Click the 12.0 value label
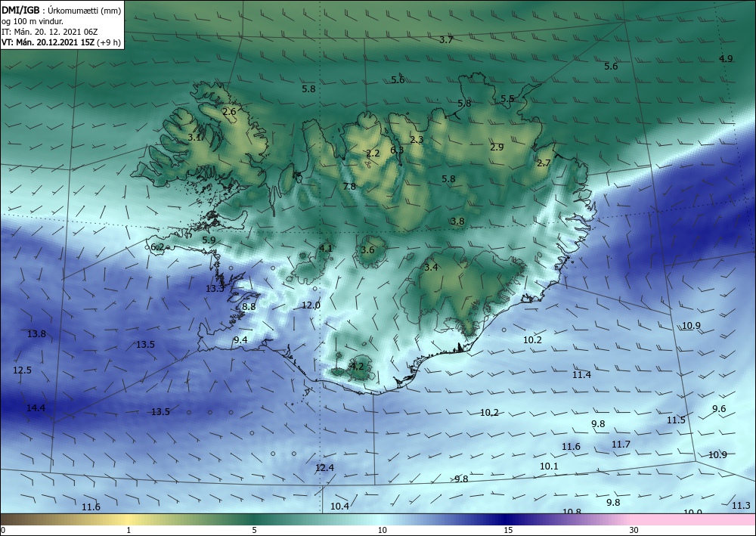Screen dimensions: 756x536 pos(311,305)
